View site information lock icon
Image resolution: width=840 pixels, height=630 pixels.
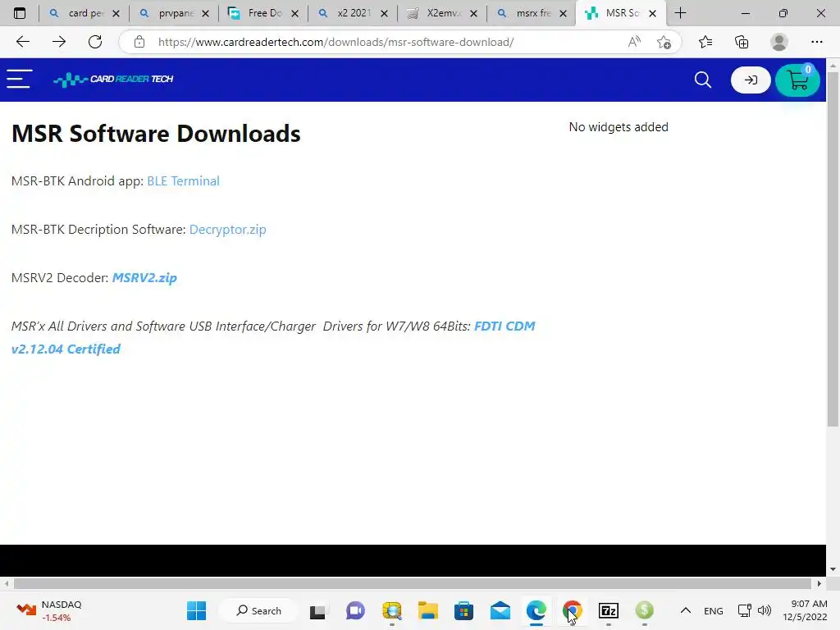139,42
